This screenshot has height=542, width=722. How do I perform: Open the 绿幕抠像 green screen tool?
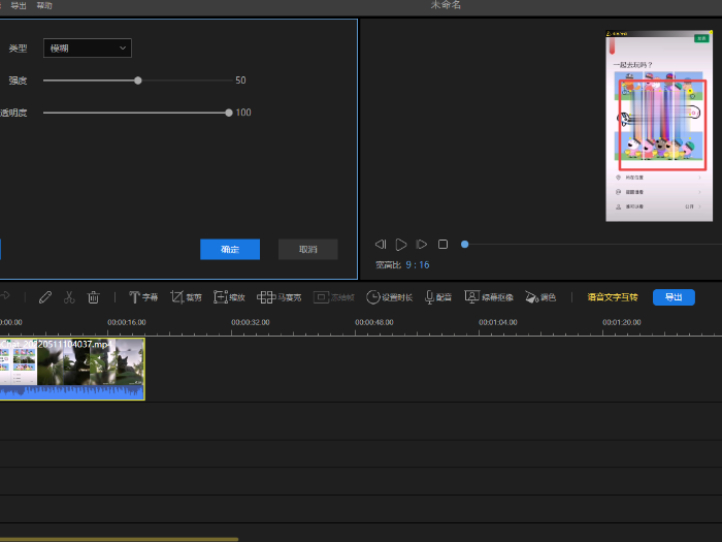click(x=489, y=297)
